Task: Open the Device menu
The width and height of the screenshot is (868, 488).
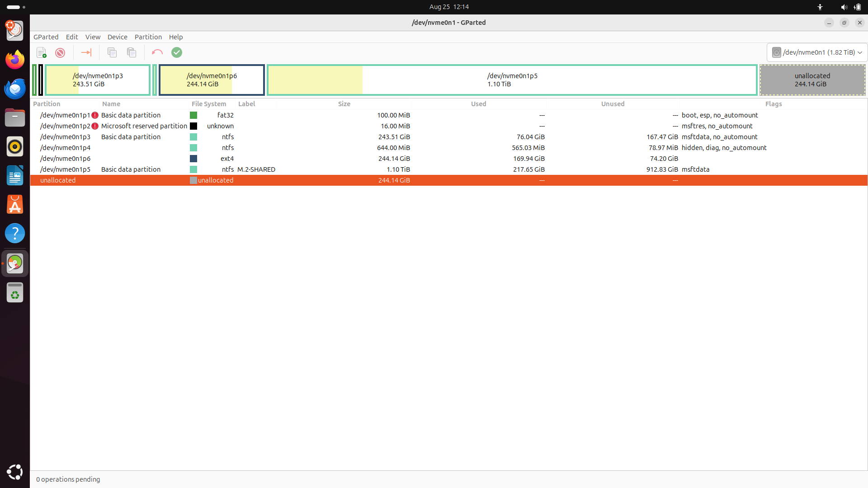Action: pos(117,37)
